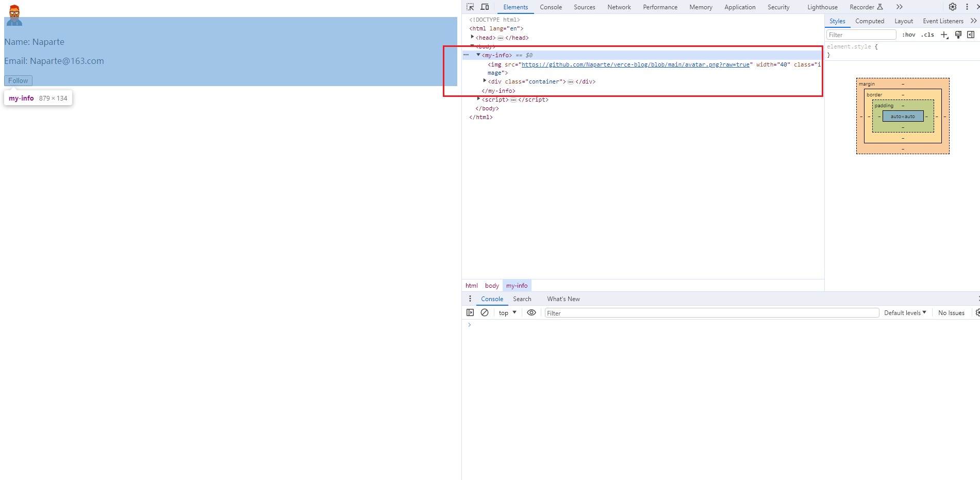Toggle the .cls element classes button

pyautogui.click(x=927, y=35)
